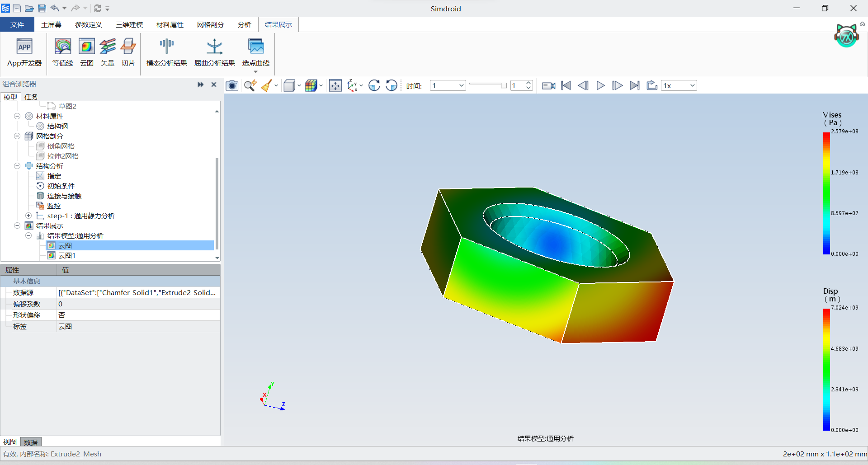This screenshot has height=465, width=868.
Task: Jump to last frame
Action: 635,85
